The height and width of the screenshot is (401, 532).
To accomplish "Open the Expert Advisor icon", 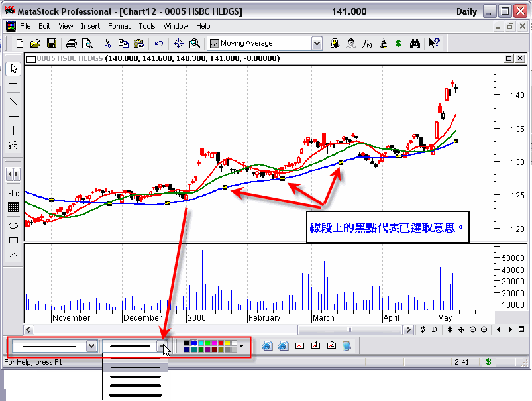I will 335,44.
